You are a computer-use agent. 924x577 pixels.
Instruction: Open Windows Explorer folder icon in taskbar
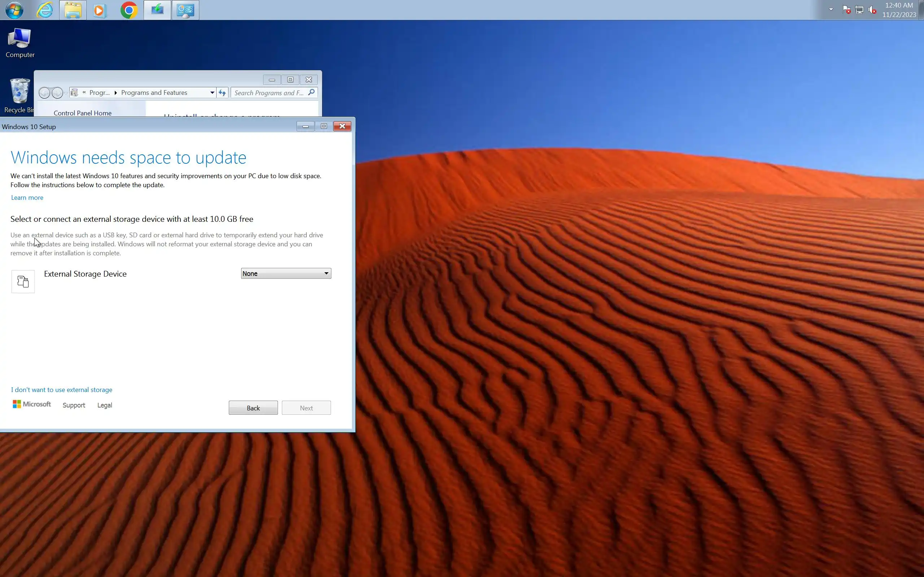[73, 10]
